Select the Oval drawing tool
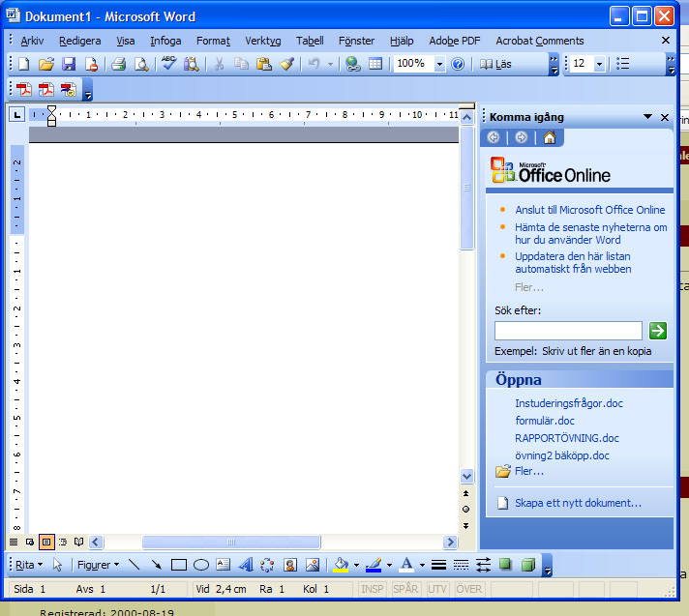 click(201, 565)
